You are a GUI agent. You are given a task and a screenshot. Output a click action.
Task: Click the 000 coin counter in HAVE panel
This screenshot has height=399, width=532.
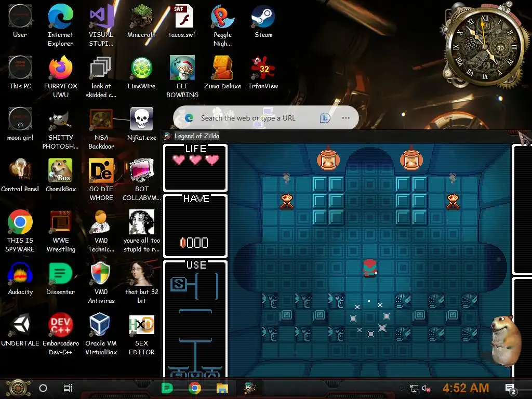coord(194,243)
